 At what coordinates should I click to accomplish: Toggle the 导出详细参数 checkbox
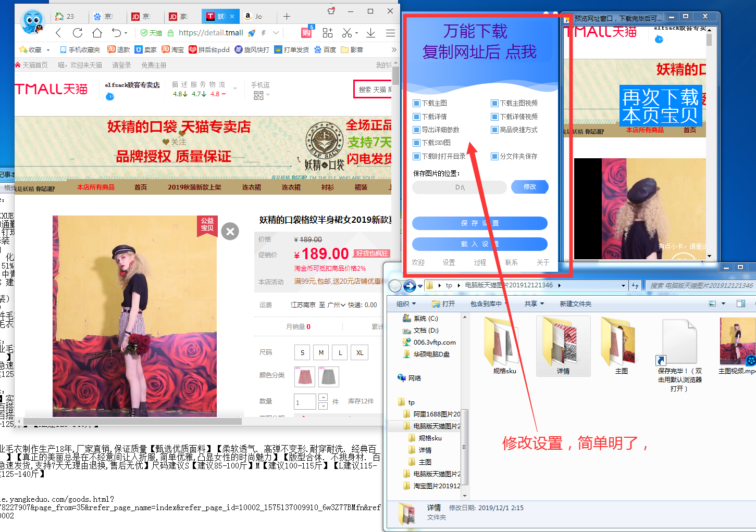[x=416, y=130]
